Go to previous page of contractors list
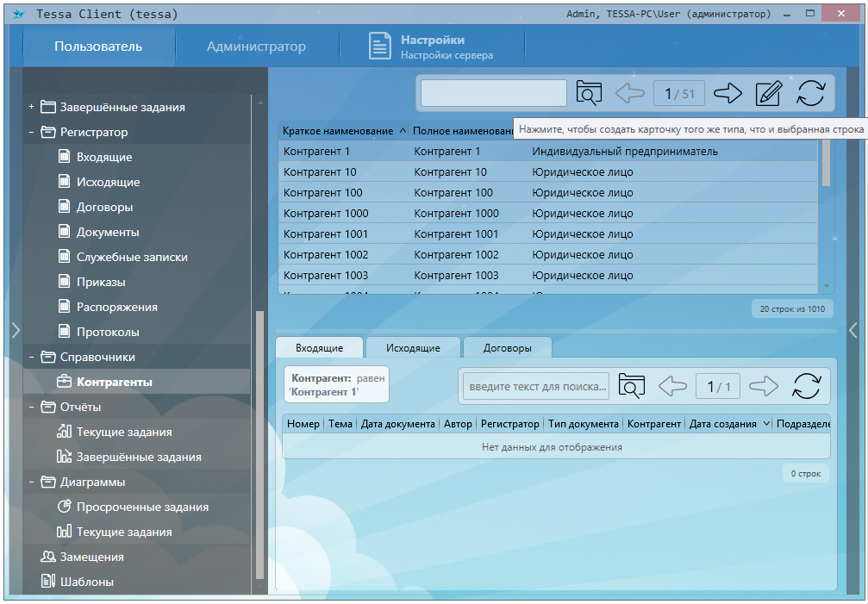Image resolution: width=868 pixels, height=604 pixels. 630,93
